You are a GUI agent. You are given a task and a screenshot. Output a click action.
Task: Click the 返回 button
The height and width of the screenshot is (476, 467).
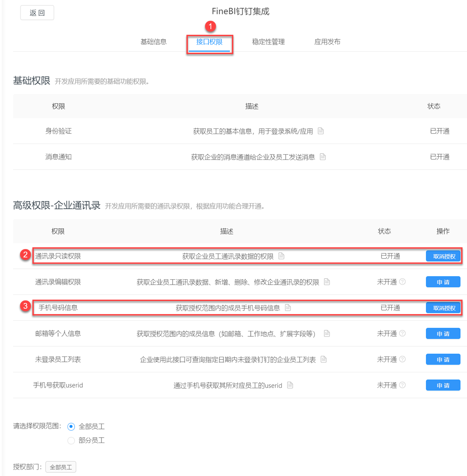[x=37, y=13]
